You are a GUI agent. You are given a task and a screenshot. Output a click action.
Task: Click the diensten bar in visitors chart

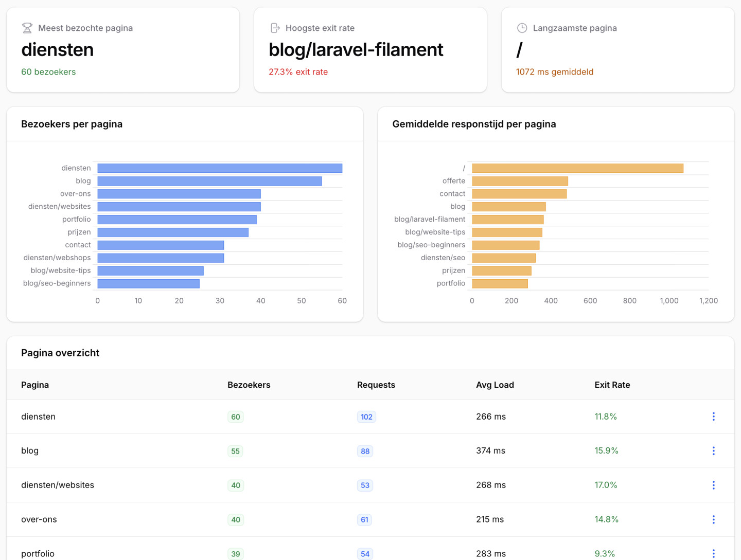tap(220, 168)
